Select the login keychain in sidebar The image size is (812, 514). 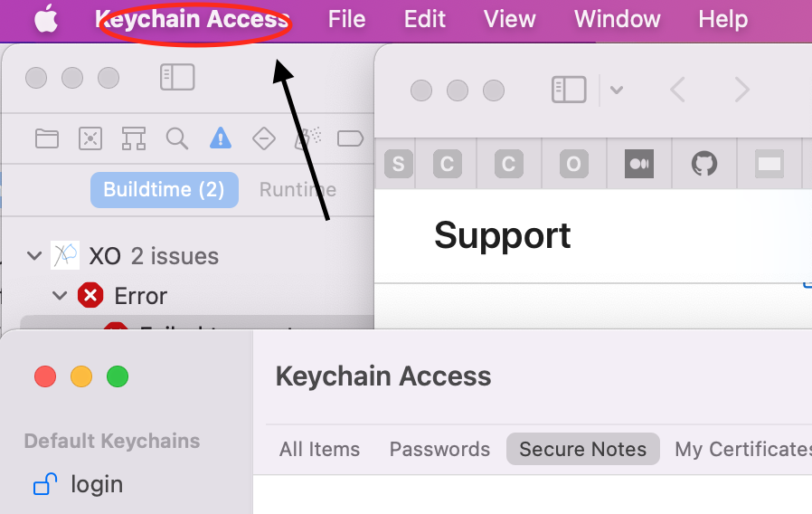(97, 484)
